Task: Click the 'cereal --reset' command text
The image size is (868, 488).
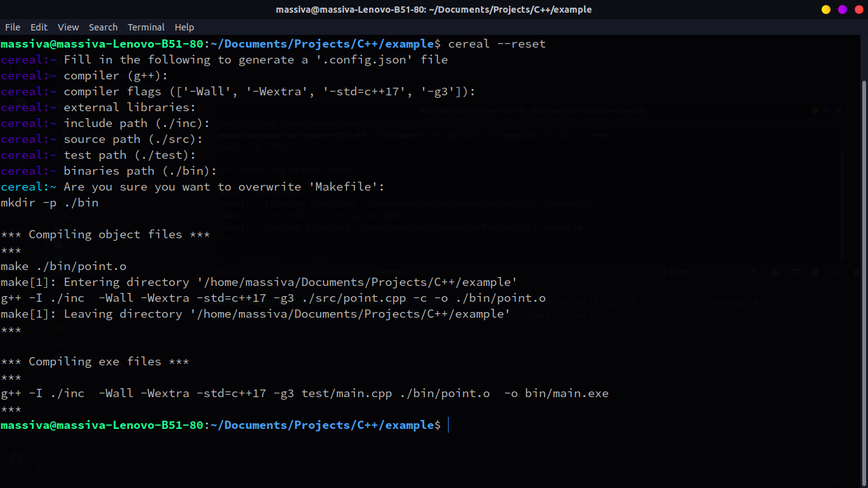Action: tap(497, 44)
